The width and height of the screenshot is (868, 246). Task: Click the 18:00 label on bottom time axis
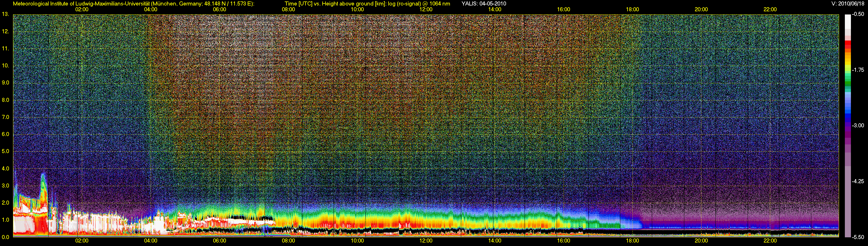632,241
